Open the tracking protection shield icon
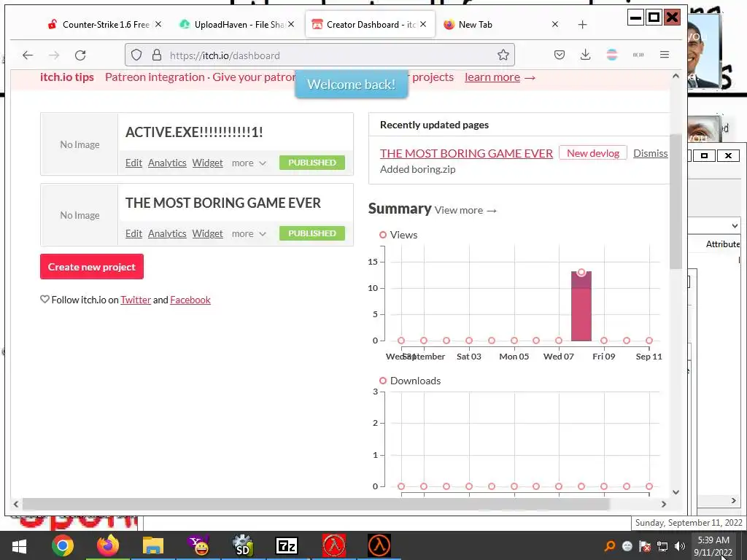The width and height of the screenshot is (747, 560). [x=136, y=55]
